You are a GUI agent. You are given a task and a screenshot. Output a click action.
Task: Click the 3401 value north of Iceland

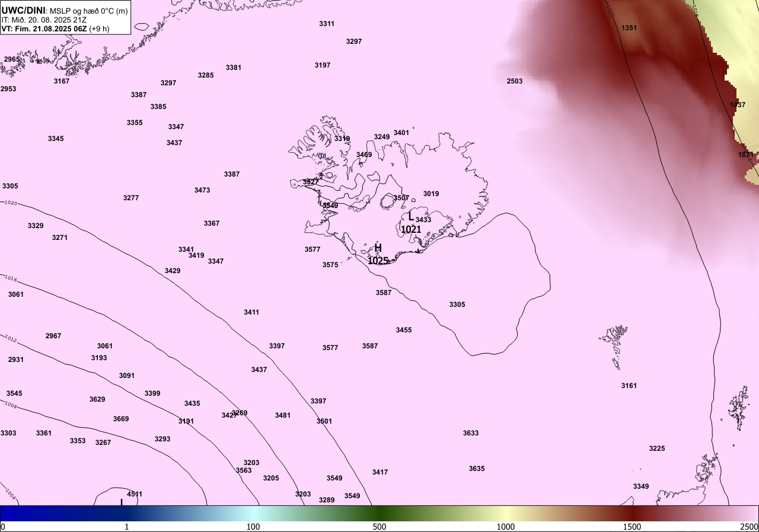(401, 133)
